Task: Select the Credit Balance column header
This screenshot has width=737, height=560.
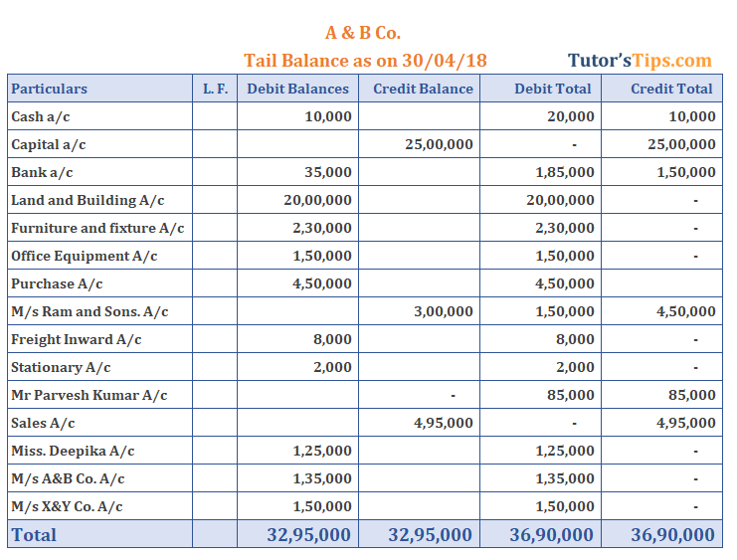Action: point(423,89)
